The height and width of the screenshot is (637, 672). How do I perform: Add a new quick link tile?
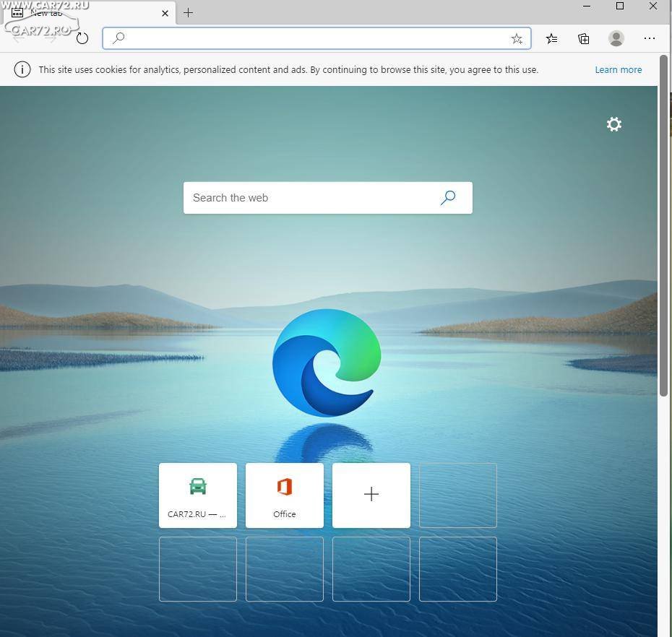click(371, 495)
